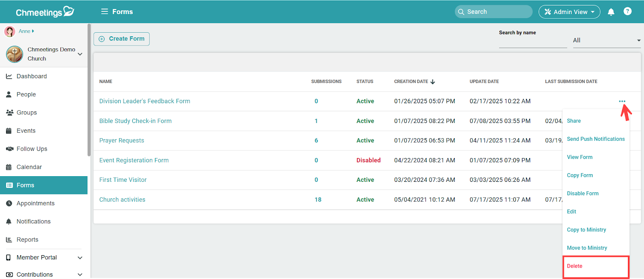Click the search magnifier icon

[461, 12]
